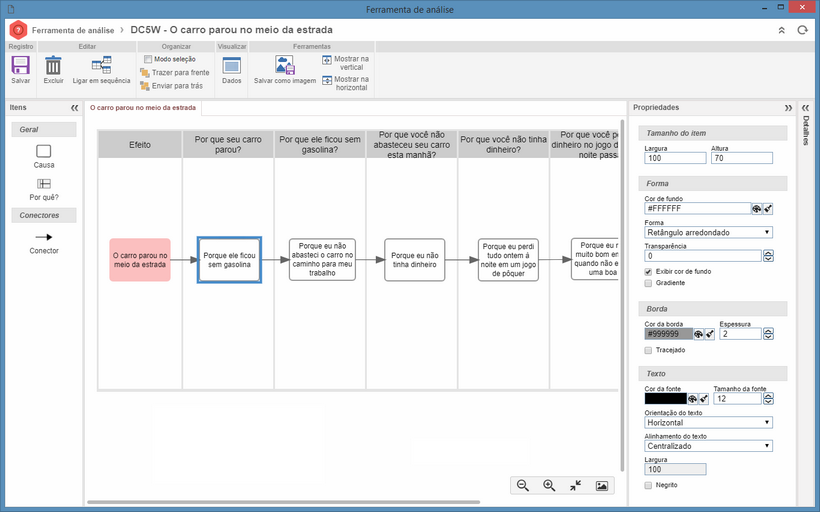Click the Salvar floppy disk icon
The height and width of the screenshot is (512, 820).
point(20,66)
